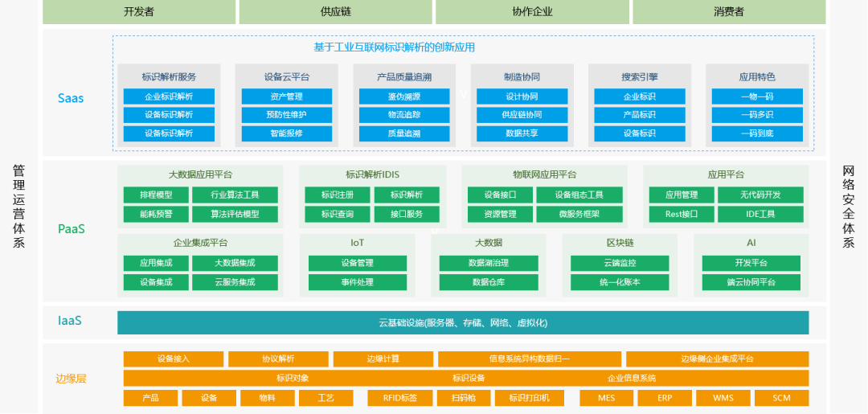Click the 应用集成 box

[x=156, y=263]
